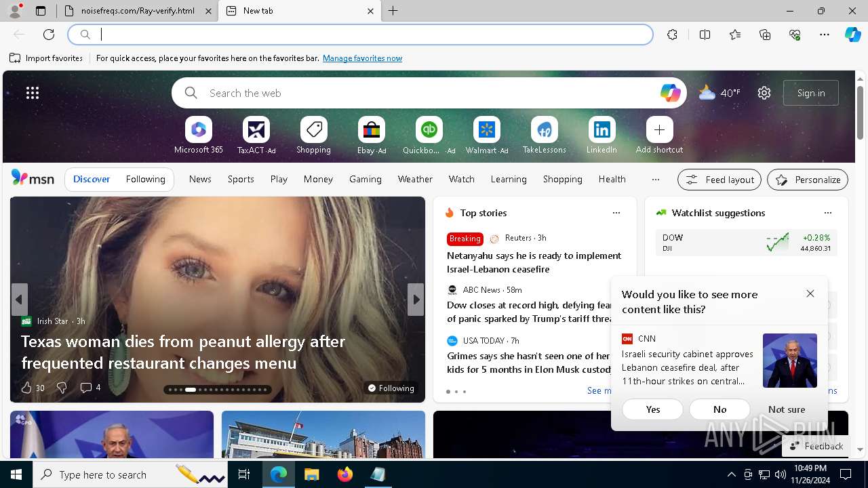
Task: Open Browser essentials heart icon
Action: pos(795,35)
